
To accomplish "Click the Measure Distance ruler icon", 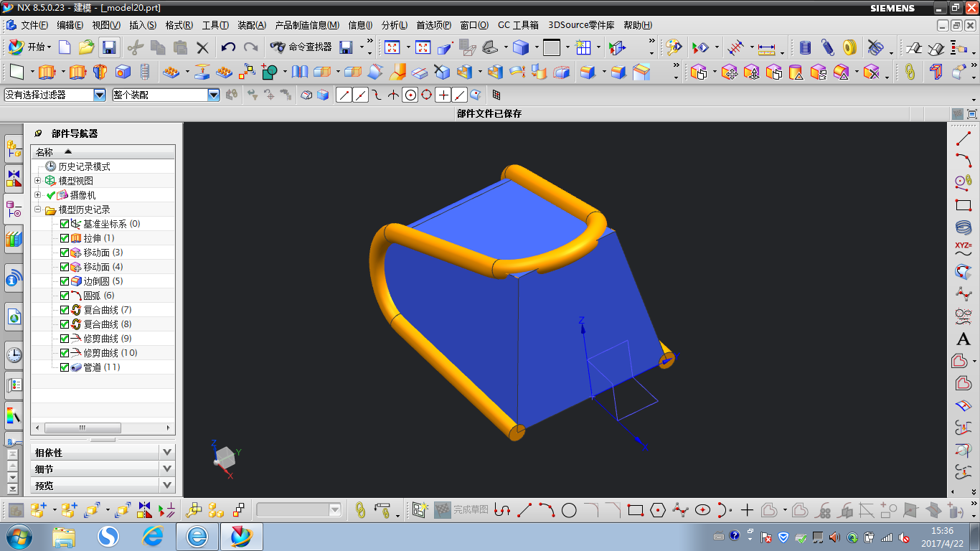I will [767, 48].
